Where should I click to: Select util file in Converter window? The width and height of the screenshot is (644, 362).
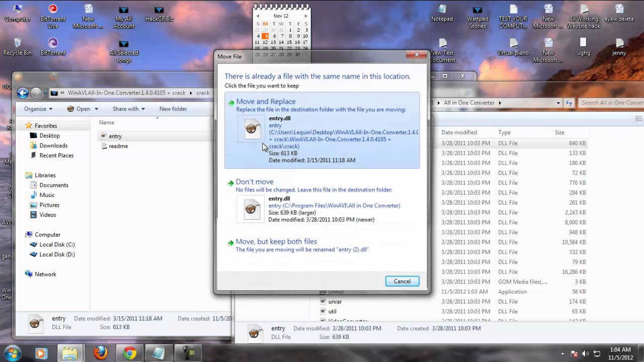332,312
